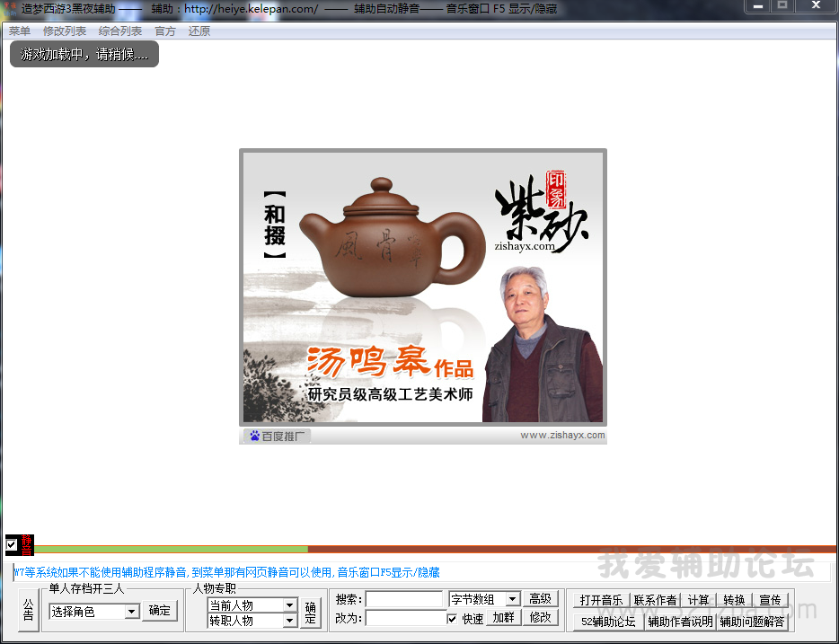
Task: Expand the 选择角色 dropdown
Action: pyautogui.click(x=132, y=612)
